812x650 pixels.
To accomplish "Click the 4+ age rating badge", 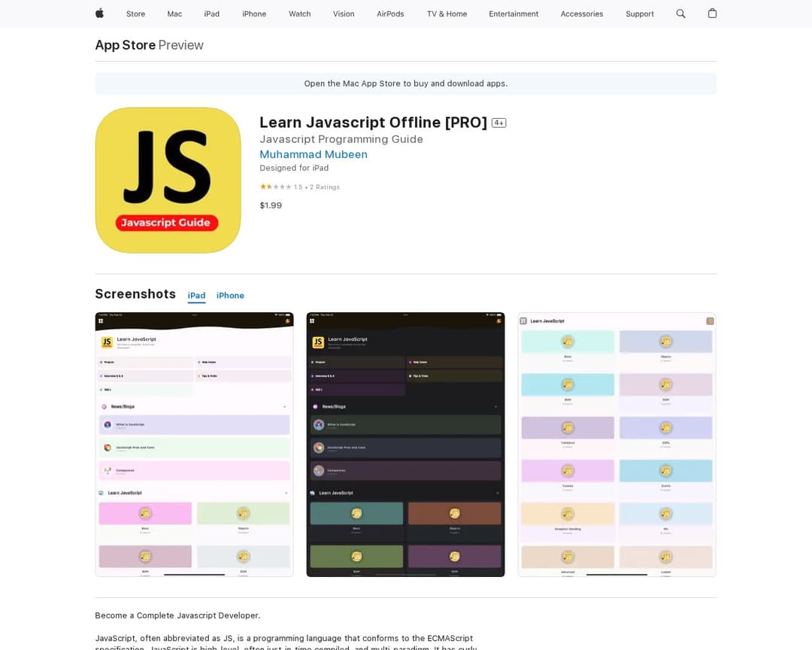I will (x=498, y=123).
